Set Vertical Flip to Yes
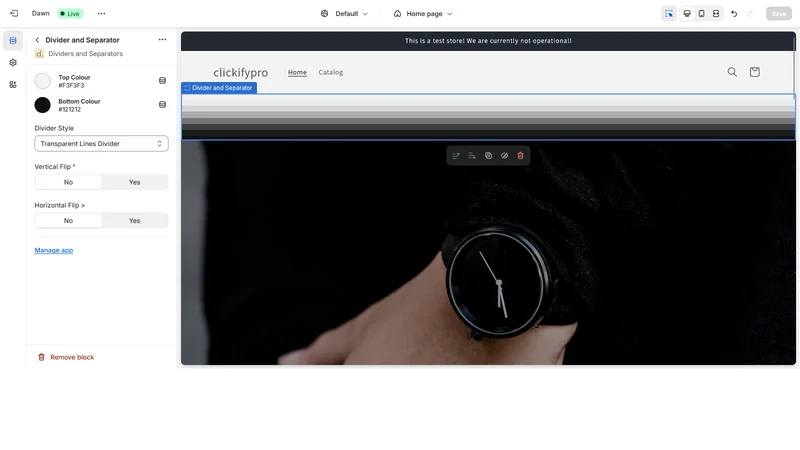Image resolution: width=800 pixels, height=450 pixels. [x=135, y=182]
